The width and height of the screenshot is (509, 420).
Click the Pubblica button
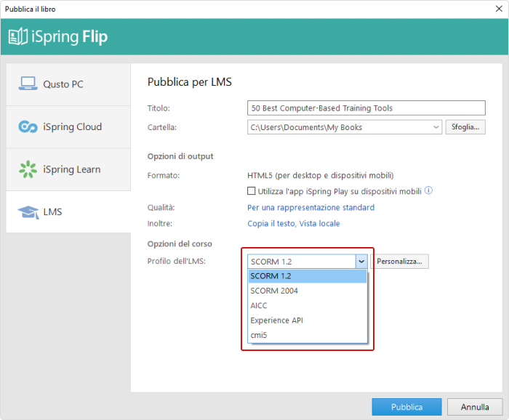tap(406, 407)
